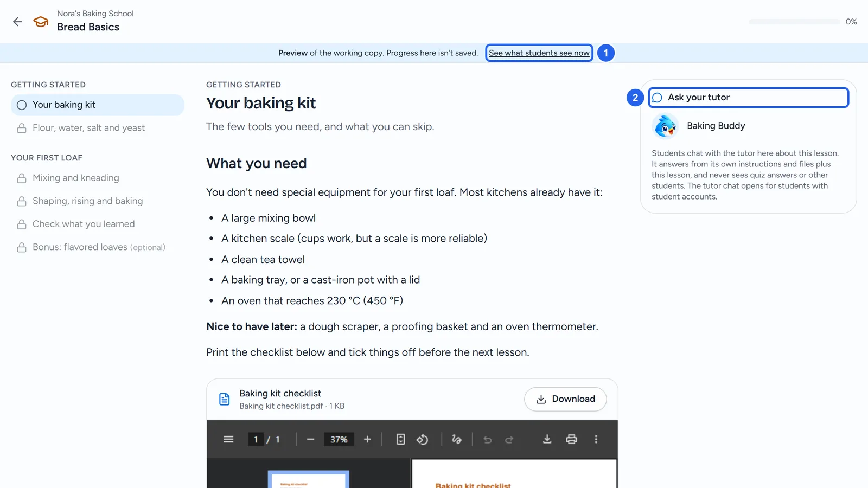868x488 pixels.
Task: Click the redo arrow in PDF toolbar
Action: click(509, 439)
